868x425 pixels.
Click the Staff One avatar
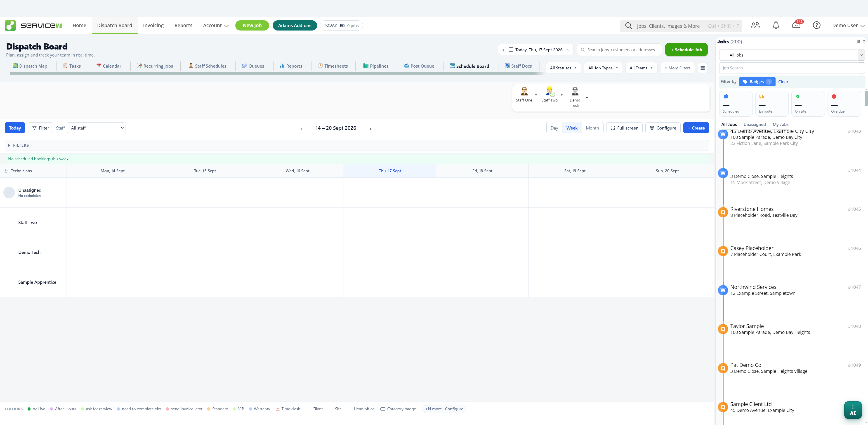[x=524, y=91]
